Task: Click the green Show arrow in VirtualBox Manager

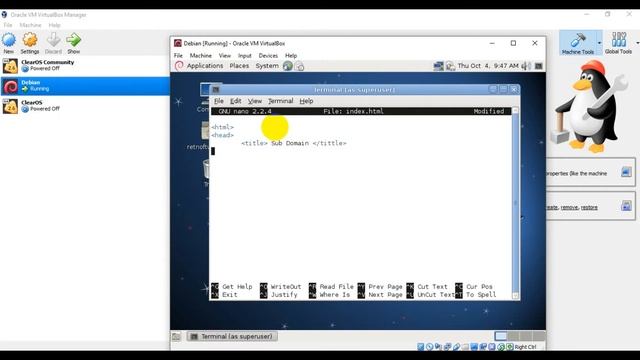Action: pos(73,40)
